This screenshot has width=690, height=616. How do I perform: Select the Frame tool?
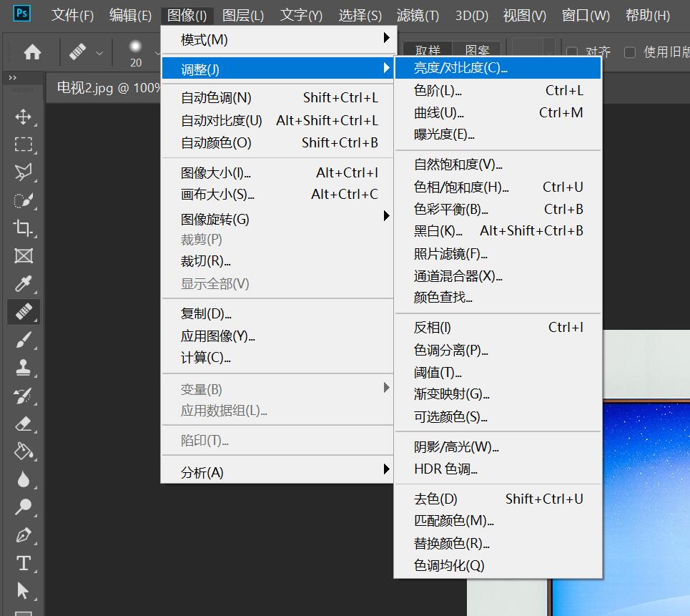pyautogui.click(x=24, y=256)
